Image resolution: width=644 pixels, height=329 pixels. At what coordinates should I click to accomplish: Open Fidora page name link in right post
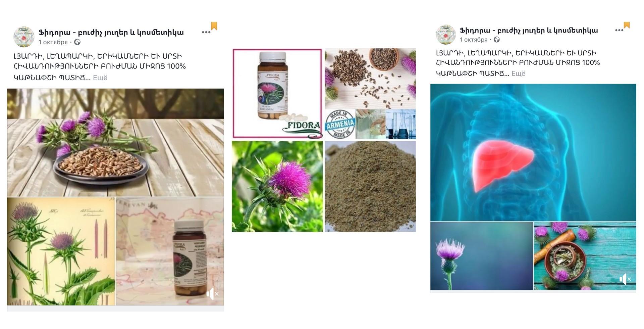click(529, 30)
